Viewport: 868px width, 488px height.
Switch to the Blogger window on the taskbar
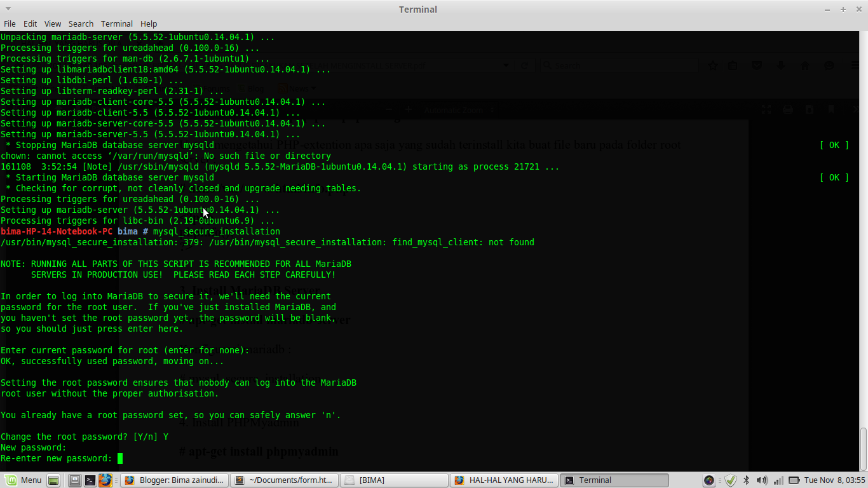click(x=173, y=480)
